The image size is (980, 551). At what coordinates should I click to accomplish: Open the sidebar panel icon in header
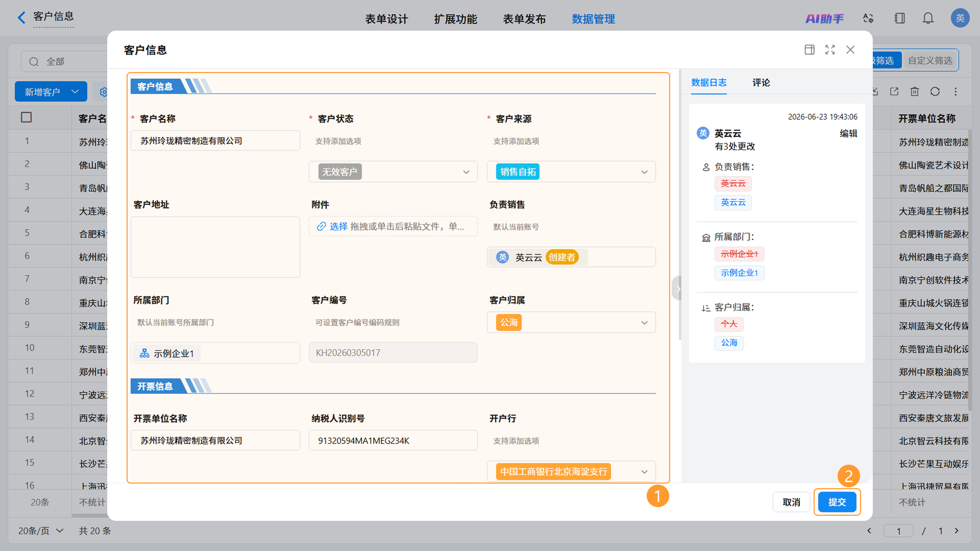899,18
